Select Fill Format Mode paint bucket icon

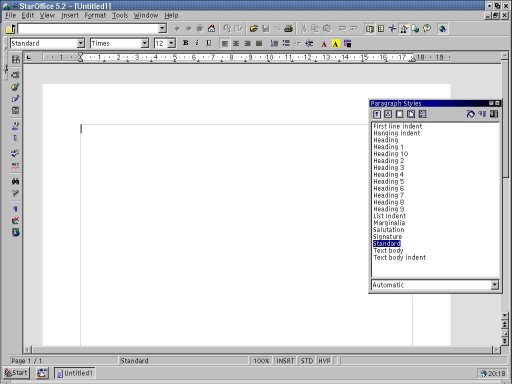click(470, 114)
